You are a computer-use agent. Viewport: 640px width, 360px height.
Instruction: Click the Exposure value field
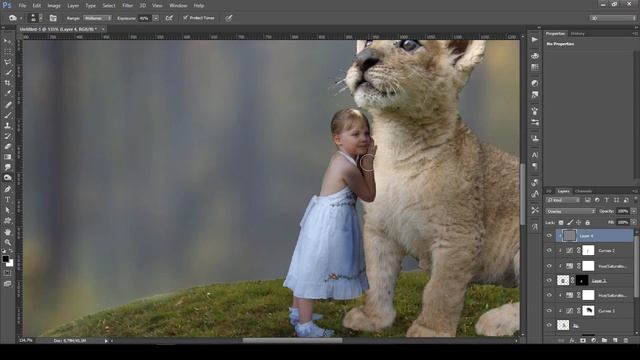click(x=145, y=18)
